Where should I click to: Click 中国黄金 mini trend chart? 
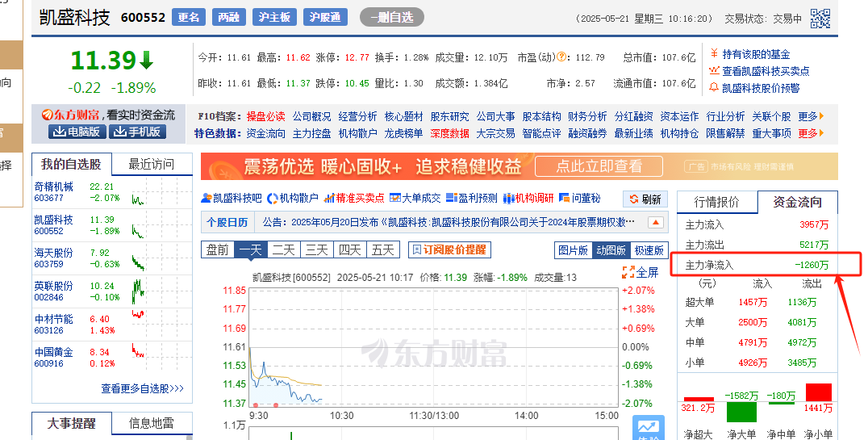pos(138,350)
